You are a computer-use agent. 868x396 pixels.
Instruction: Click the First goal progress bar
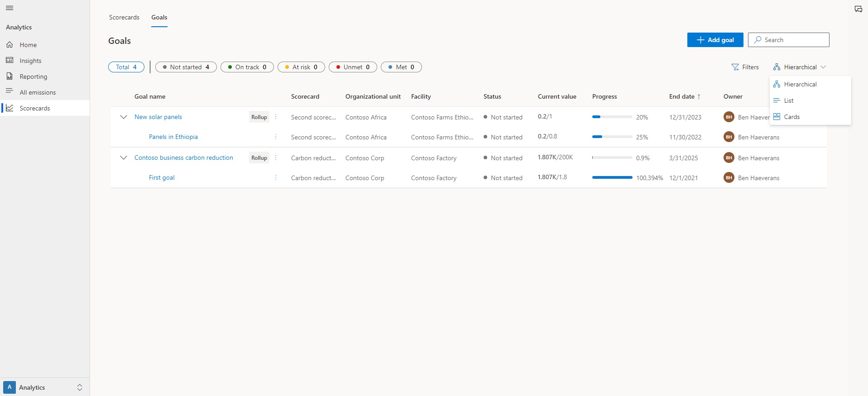point(612,177)
